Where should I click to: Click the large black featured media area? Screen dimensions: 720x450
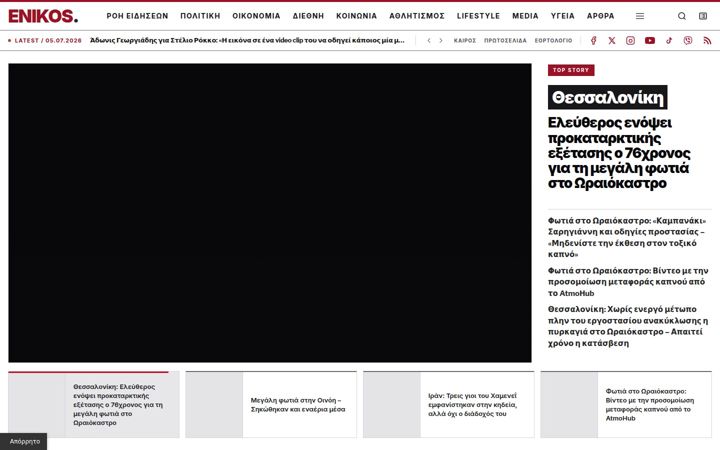[x=270, y=213]
